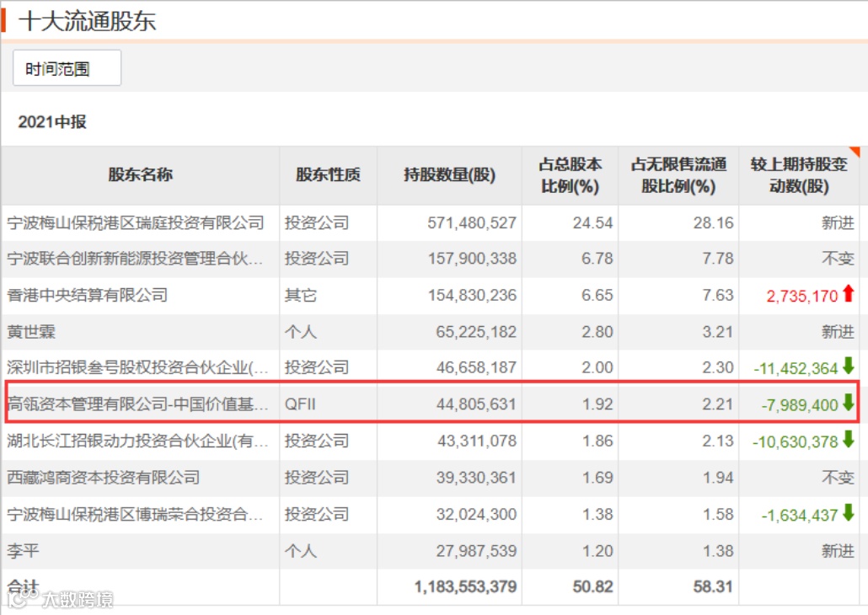Open shareholder 西藏鸿商资本投资有限公司
The width and height of the screenshot is (868, 615).
[104, 477]
